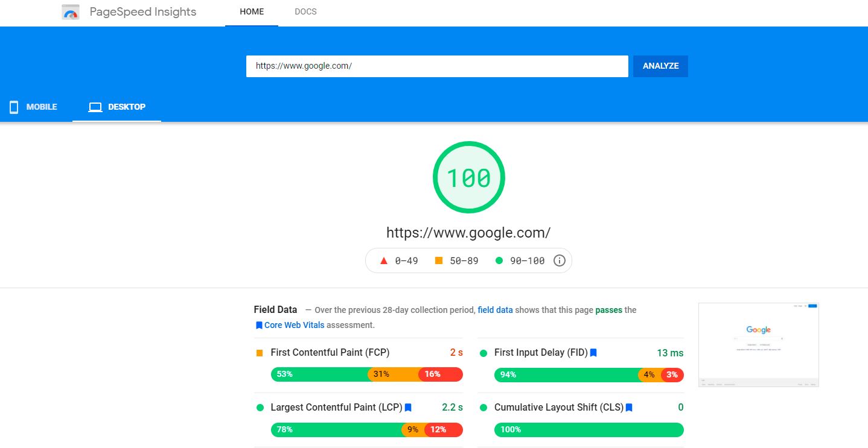
Task: Click the PageSpeed Insights title text
Action: coord(143,12)
